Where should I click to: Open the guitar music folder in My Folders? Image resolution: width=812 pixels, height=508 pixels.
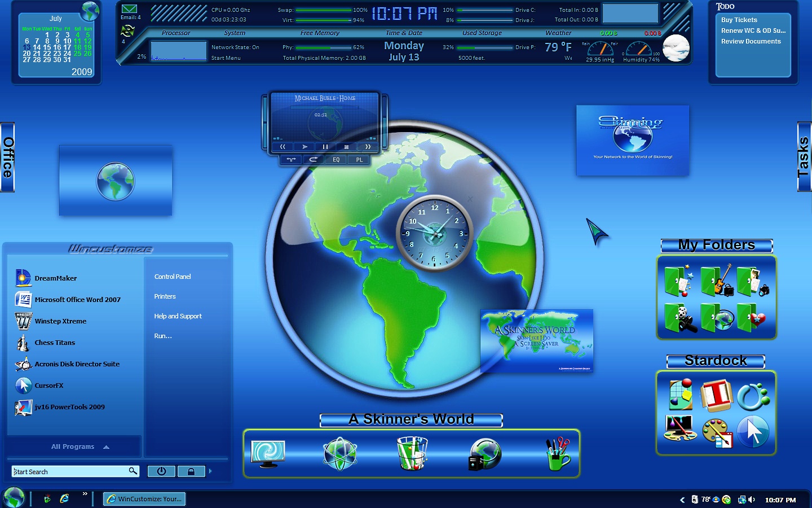click(x=717, y=281)
